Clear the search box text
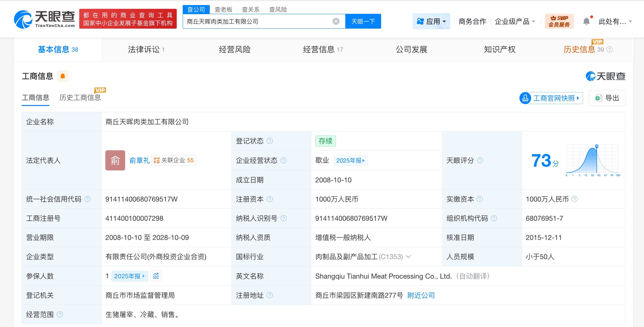The image size is (644, 327). 336,21
